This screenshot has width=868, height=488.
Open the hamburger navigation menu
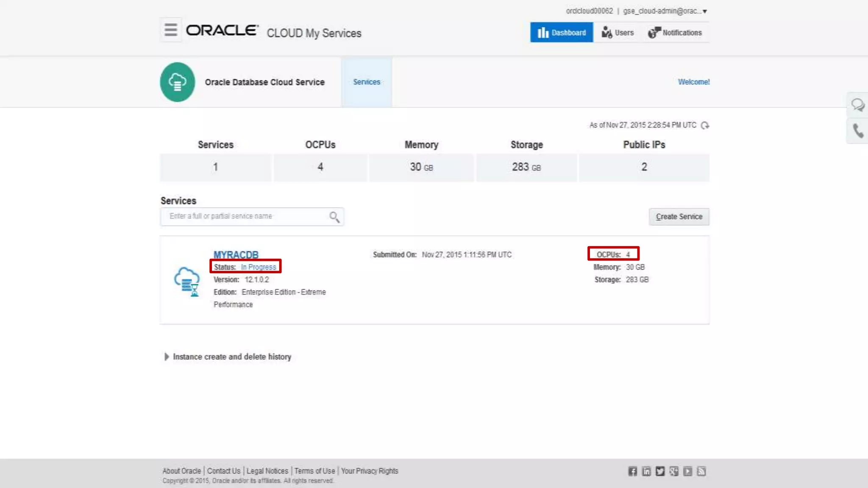[171, 30]
